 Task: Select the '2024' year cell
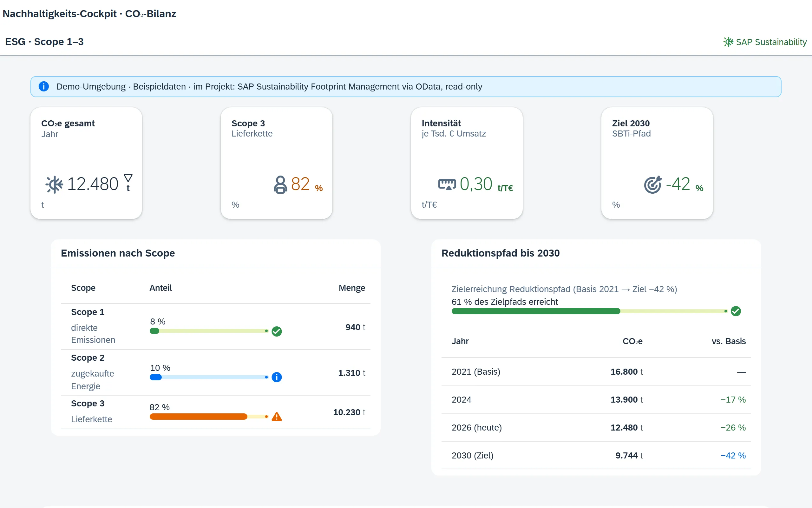click(462, 400)
